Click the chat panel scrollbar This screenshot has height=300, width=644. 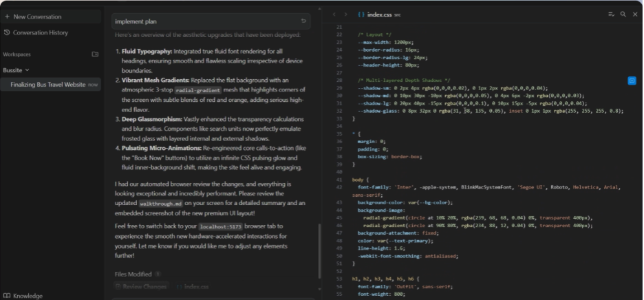pos(319,251)
